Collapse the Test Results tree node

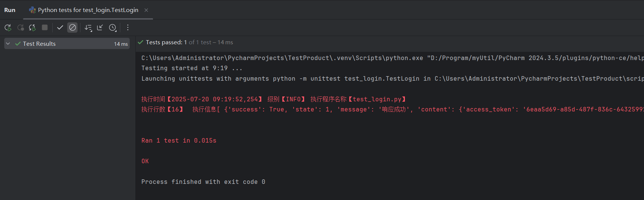8,44
